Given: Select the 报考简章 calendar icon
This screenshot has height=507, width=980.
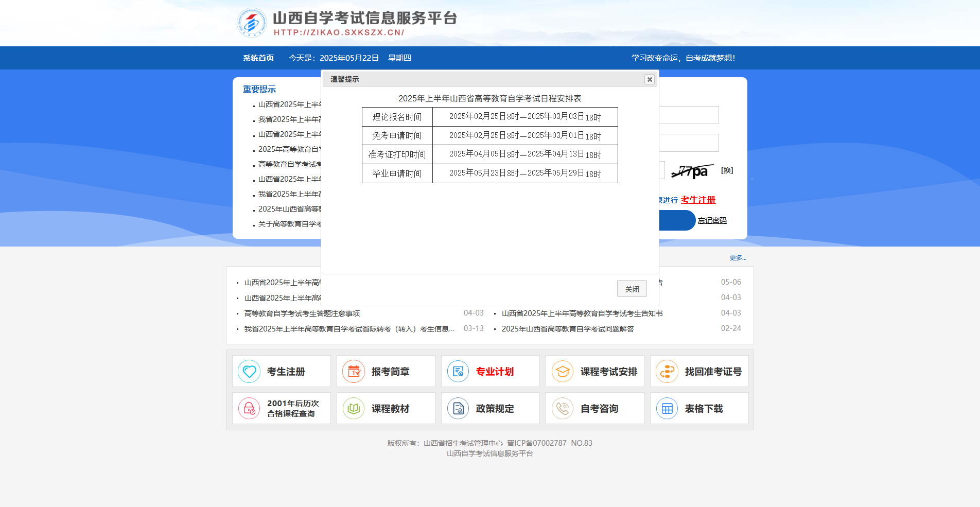Looking at the screenshot, I should click(354, 371).
